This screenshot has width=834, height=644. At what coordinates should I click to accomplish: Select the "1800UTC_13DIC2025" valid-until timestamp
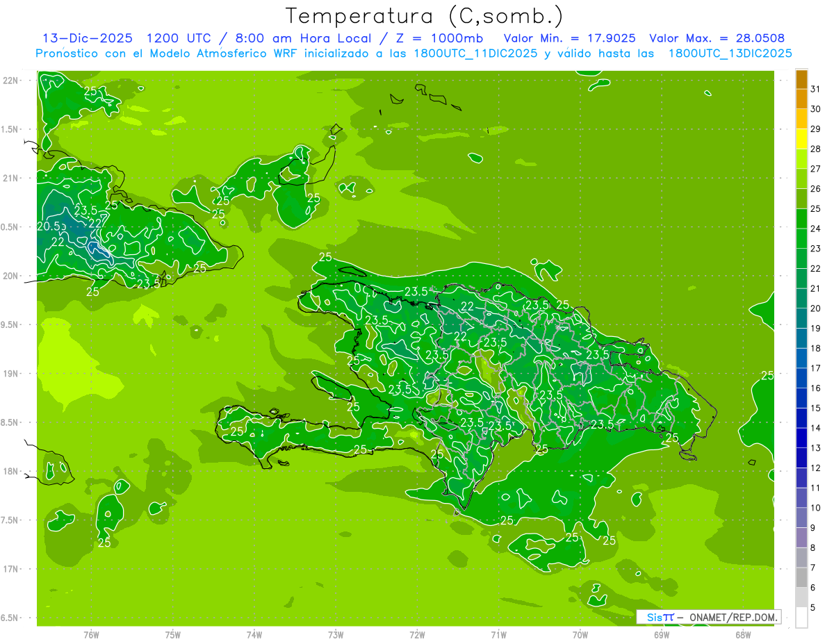pyautogui.click(x=730, y=53)
